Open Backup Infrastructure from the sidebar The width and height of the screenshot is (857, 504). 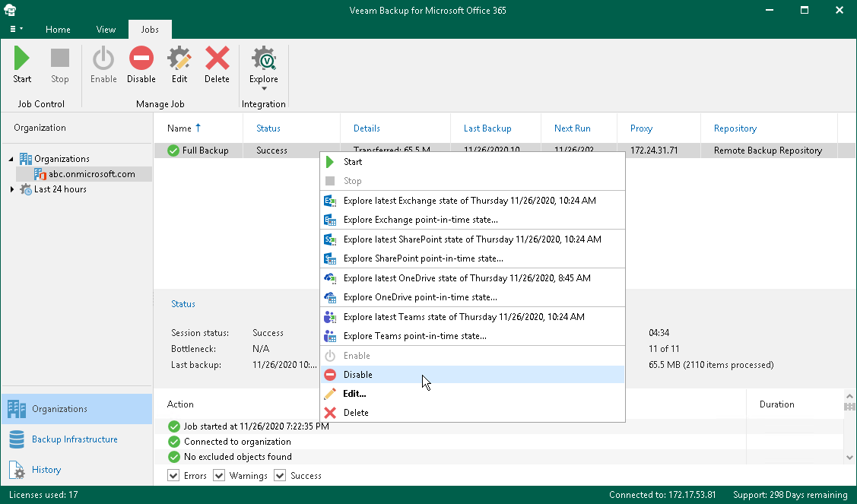[x=75, y=439]
